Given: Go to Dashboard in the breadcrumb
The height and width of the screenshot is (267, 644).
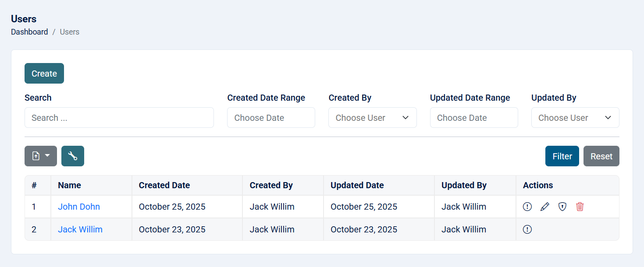Looking at the screenshot, I should 29,32.
